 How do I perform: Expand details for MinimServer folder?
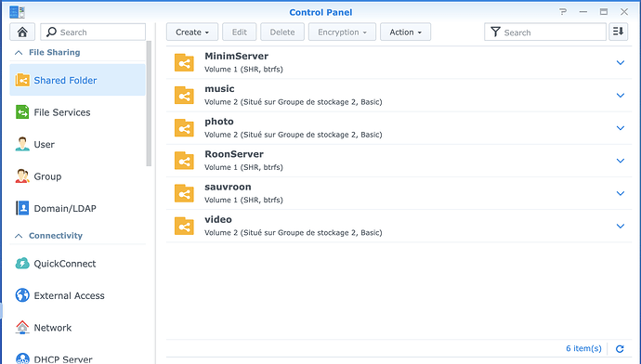(621, 62)
